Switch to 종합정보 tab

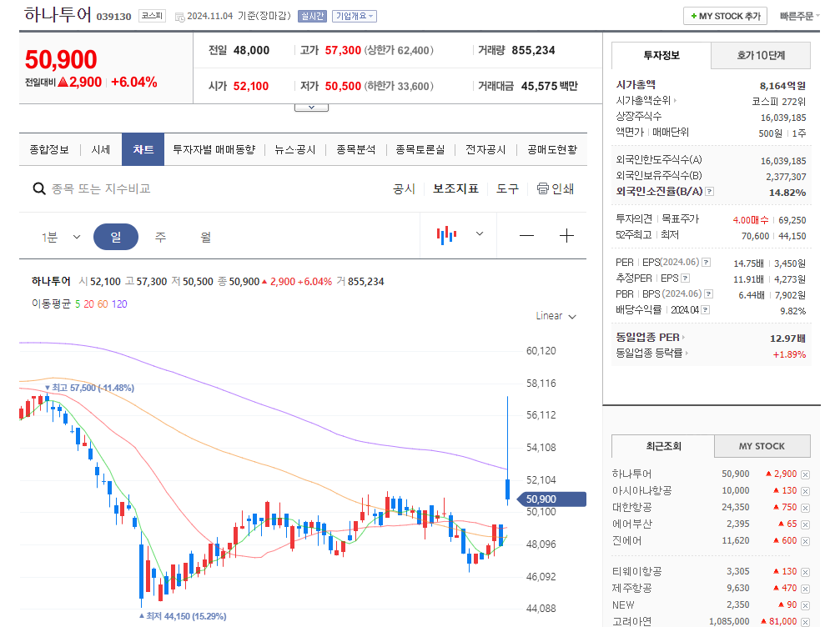[49, 149]
